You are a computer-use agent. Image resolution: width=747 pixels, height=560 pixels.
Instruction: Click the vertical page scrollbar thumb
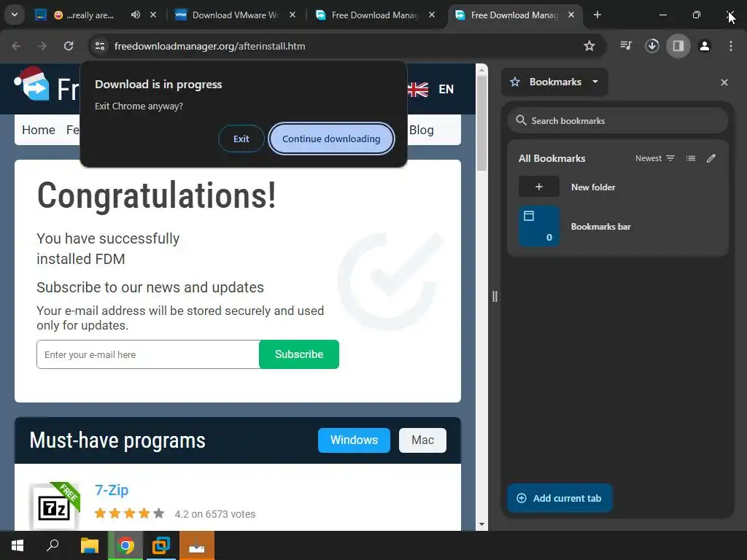tap(481, 122)
